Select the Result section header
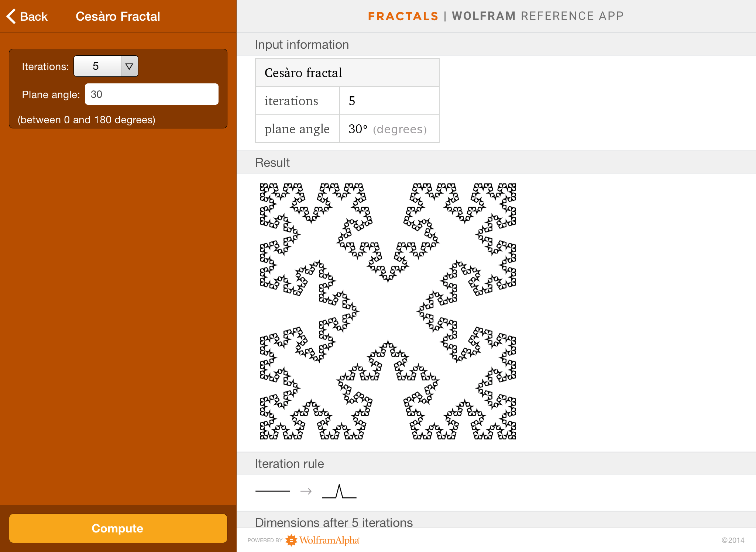 (272, 163)
